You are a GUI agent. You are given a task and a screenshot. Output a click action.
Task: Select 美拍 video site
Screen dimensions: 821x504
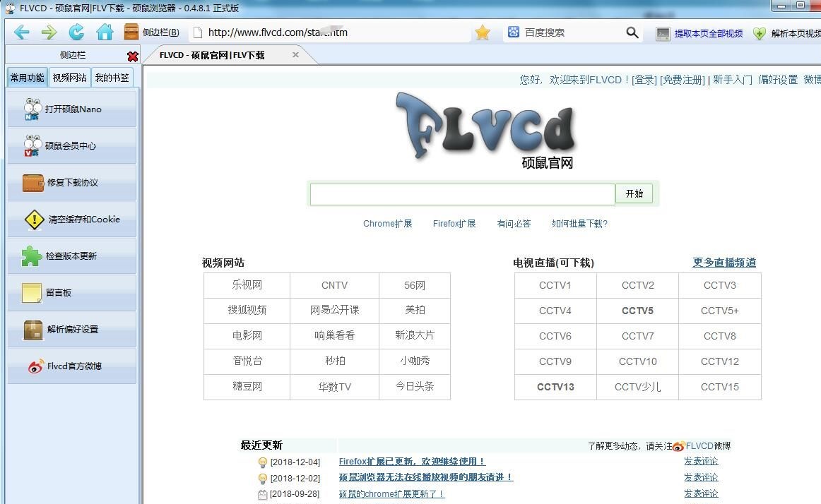[415, 310]
